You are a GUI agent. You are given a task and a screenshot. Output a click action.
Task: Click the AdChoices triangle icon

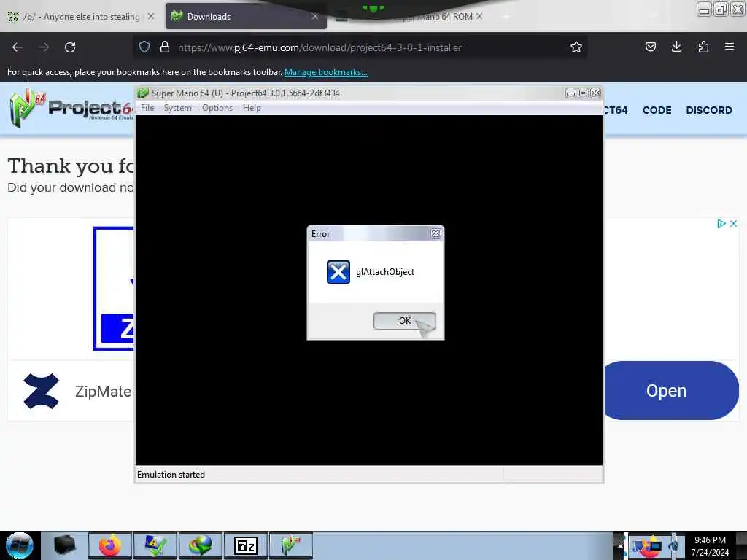pyautogui.click(x=721, y=223)
